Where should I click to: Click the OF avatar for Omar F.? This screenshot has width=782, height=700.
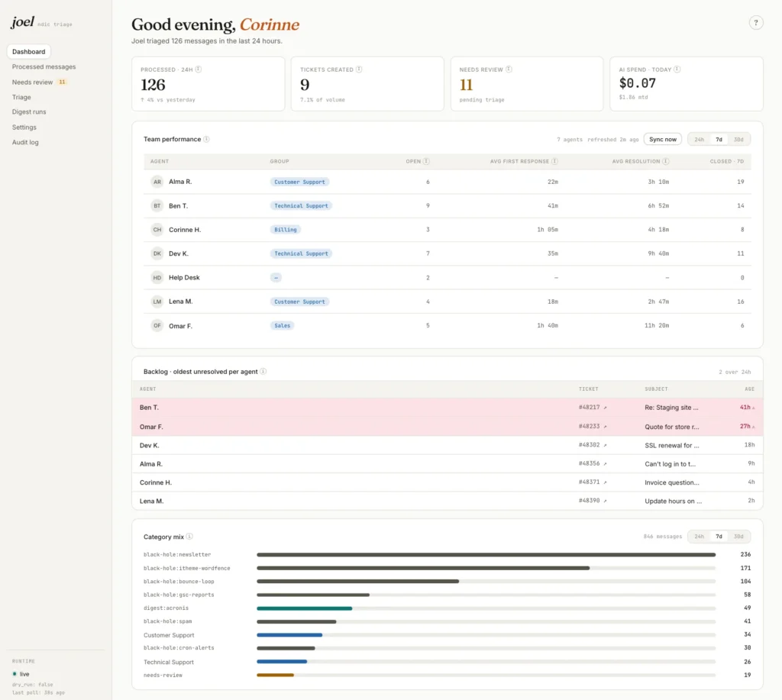157,325
